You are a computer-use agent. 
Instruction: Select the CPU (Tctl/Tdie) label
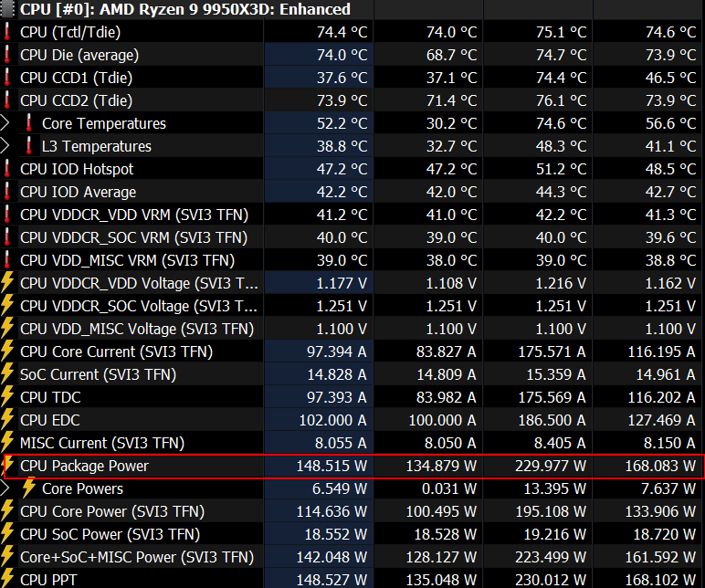coord(70,32)
